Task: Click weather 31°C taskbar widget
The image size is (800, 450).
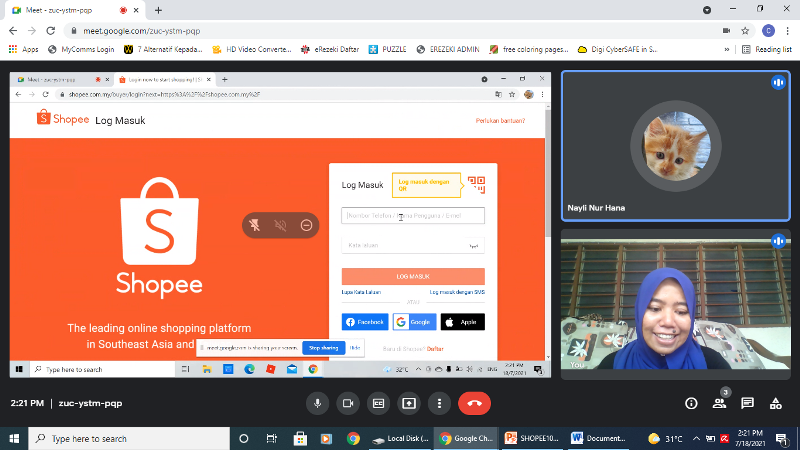Action: coord(665,438)
